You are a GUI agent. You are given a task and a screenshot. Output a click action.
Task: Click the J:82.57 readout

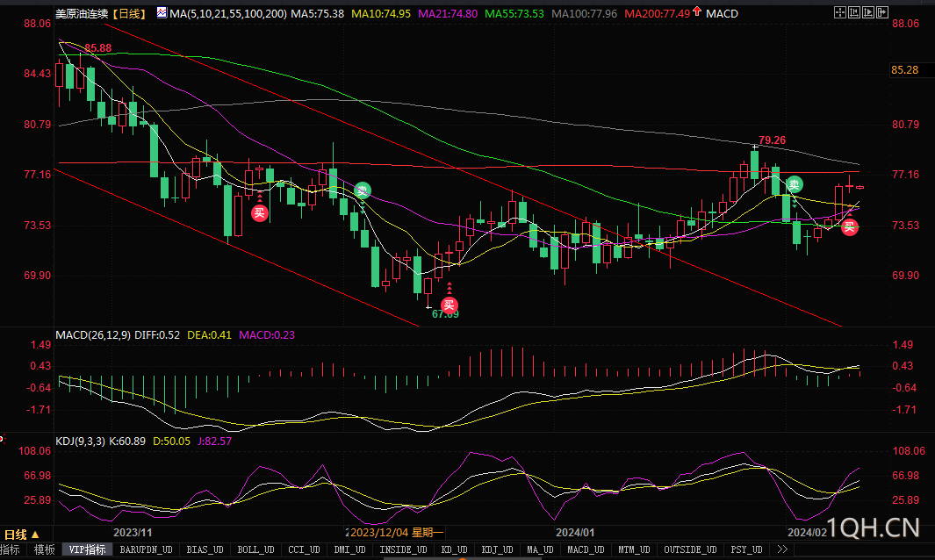pyautogui.click(x=215, y=441)
